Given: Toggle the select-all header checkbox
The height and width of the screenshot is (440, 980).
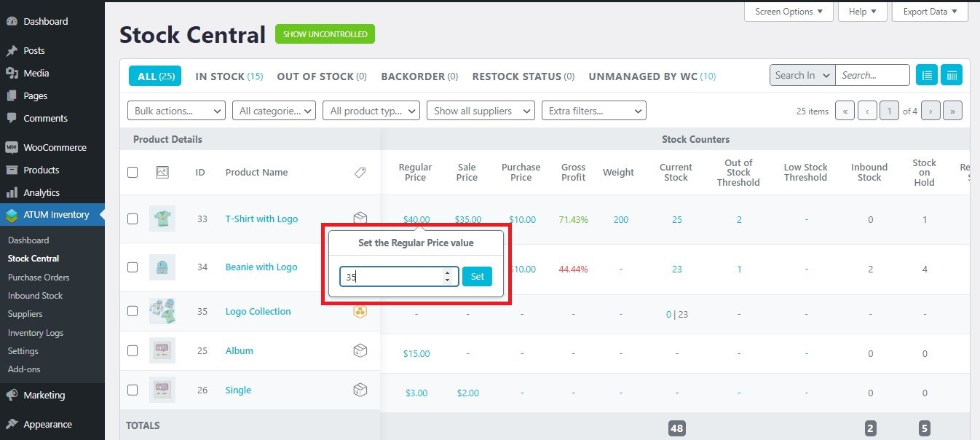Looking at the screenshot, I should click(133, 173).
